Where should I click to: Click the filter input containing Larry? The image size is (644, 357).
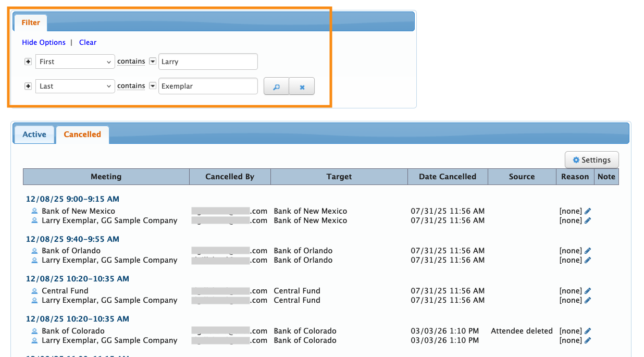click(x=208, y=61)
